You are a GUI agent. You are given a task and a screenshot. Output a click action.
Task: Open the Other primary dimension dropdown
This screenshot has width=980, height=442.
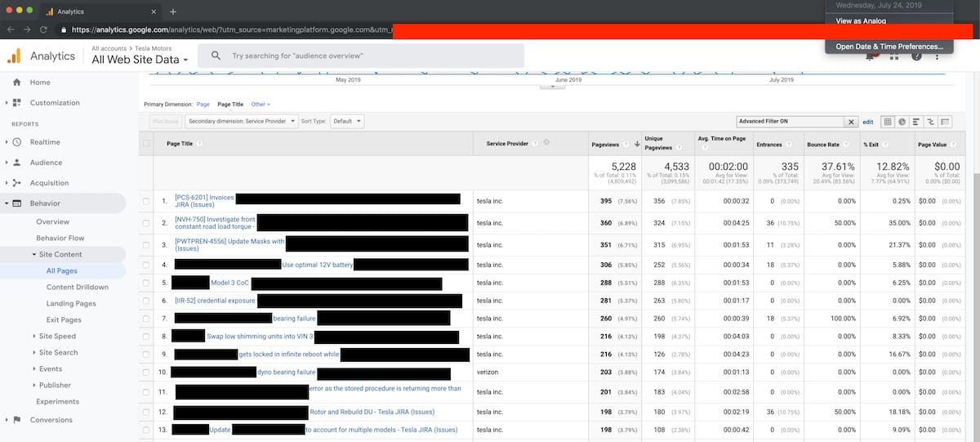click(x=261, y=105)
